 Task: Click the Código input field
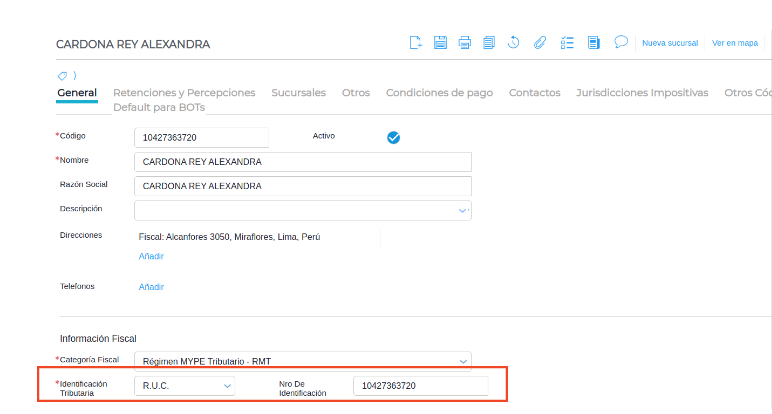(201, 137)
